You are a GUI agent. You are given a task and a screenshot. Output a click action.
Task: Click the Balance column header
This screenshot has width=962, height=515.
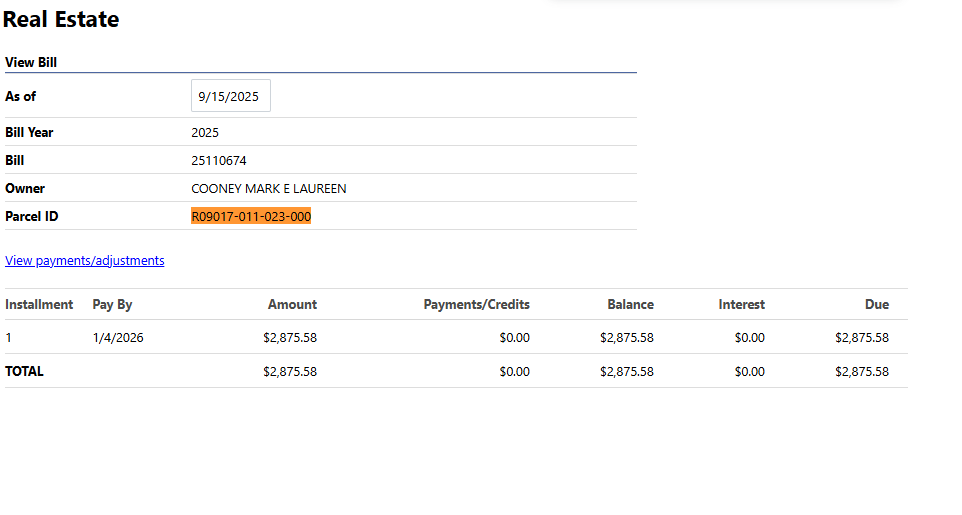(630, 304)
